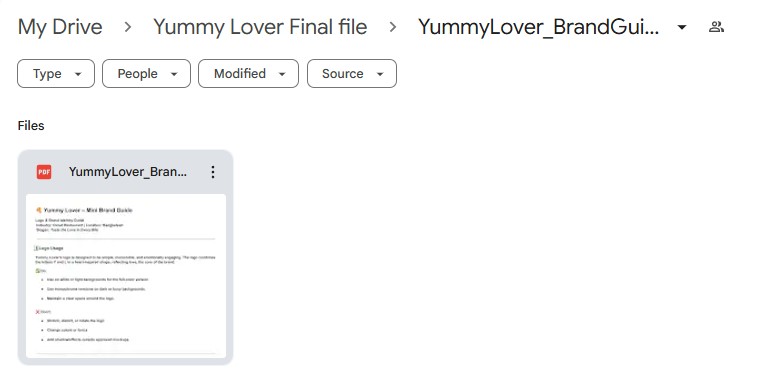Navigate to Yummy Lover Final file folder
The width and height of the screenshot is (782, 378).
[x=260, y=27]
